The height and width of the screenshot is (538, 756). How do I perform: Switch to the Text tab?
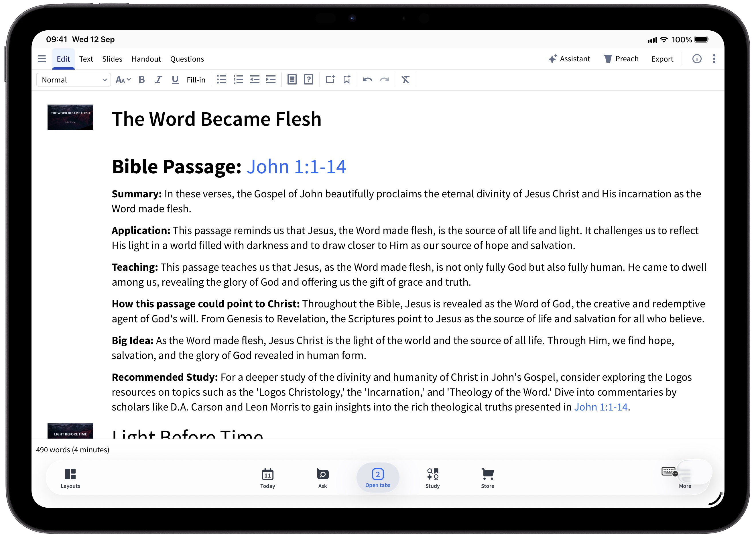coord(86,59)
